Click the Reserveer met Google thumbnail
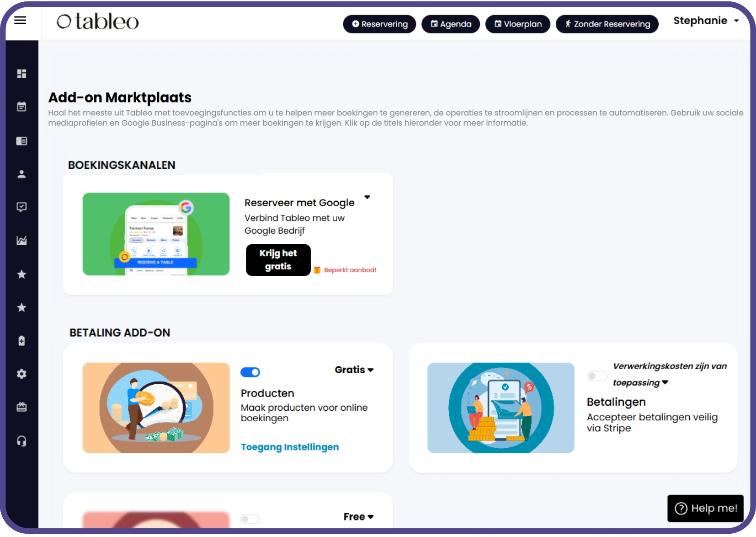Viewport: 756px width, 537px height. [x=156, y=234]
